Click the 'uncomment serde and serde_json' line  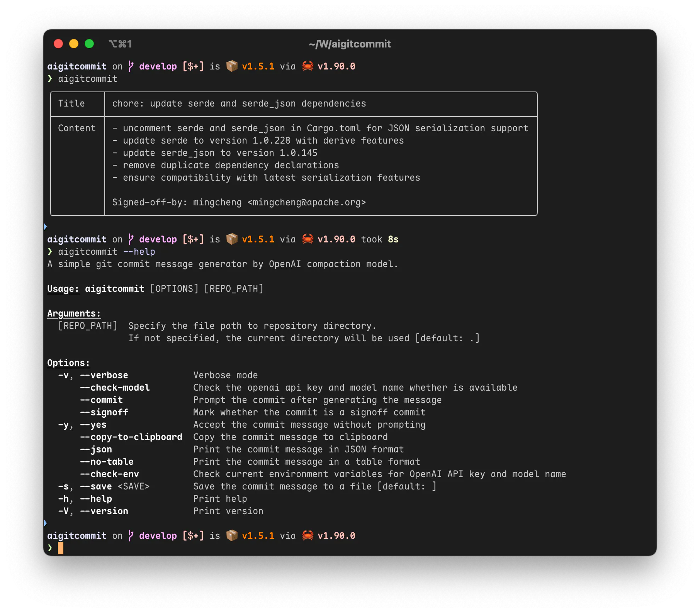[x=320, y=128]
